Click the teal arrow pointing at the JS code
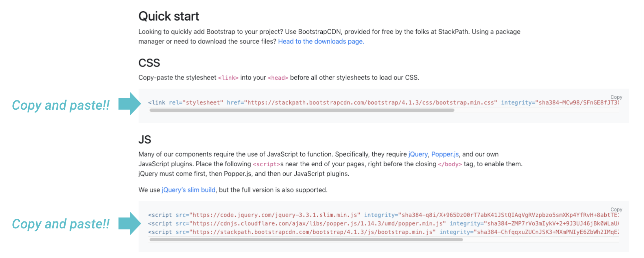The image size is (644, 258). [130, 223]
